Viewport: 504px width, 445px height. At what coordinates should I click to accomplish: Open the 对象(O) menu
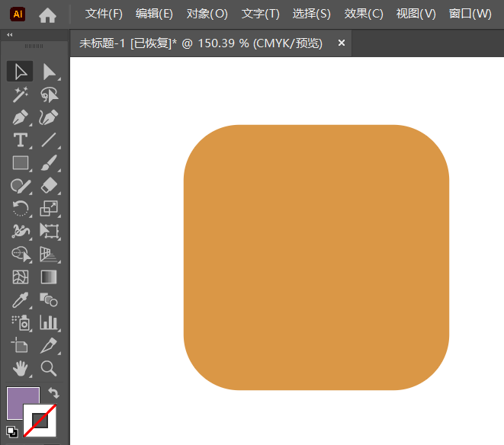(x=207, y=14)
